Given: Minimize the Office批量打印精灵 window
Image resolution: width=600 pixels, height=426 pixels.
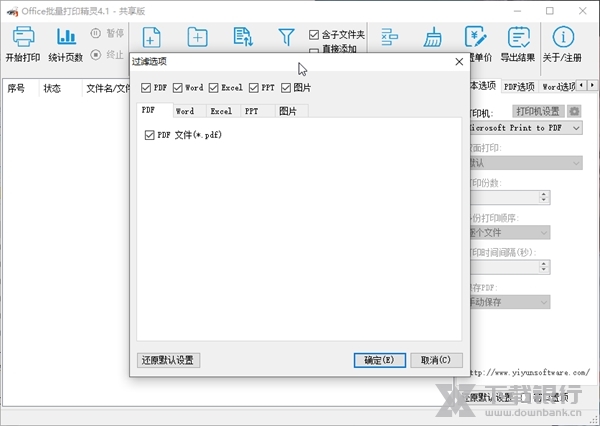Looking at the screenshot, I should [517, 11].
